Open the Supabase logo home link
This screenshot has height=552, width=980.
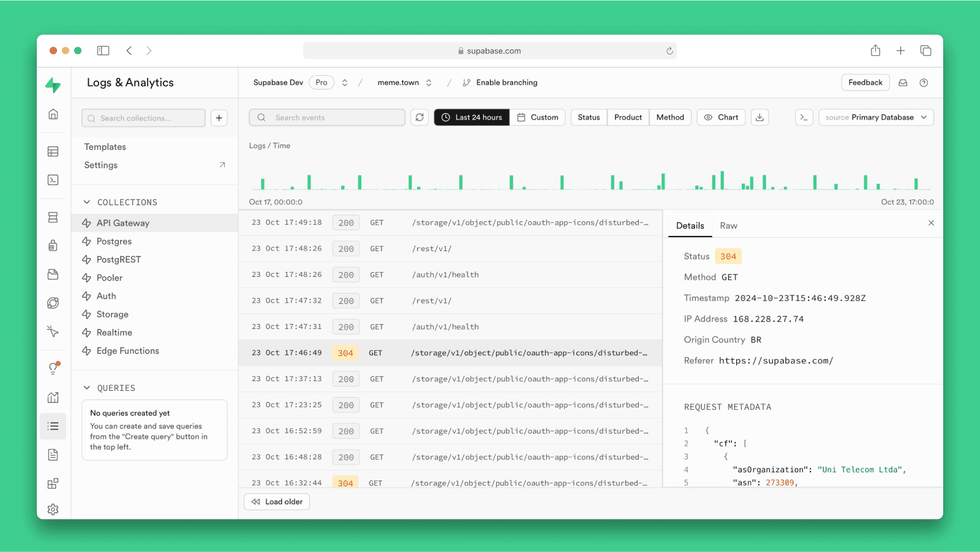(53, 85)
